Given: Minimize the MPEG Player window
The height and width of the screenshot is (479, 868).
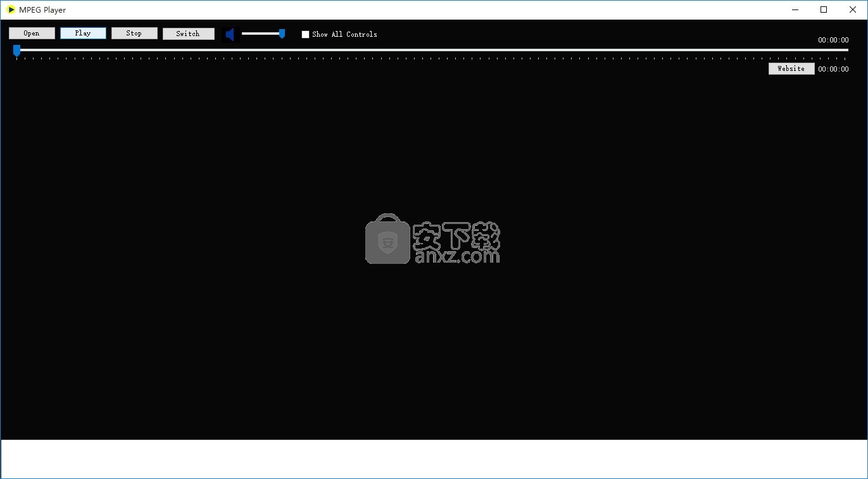Looking at the screenshot, I should 795,9.
